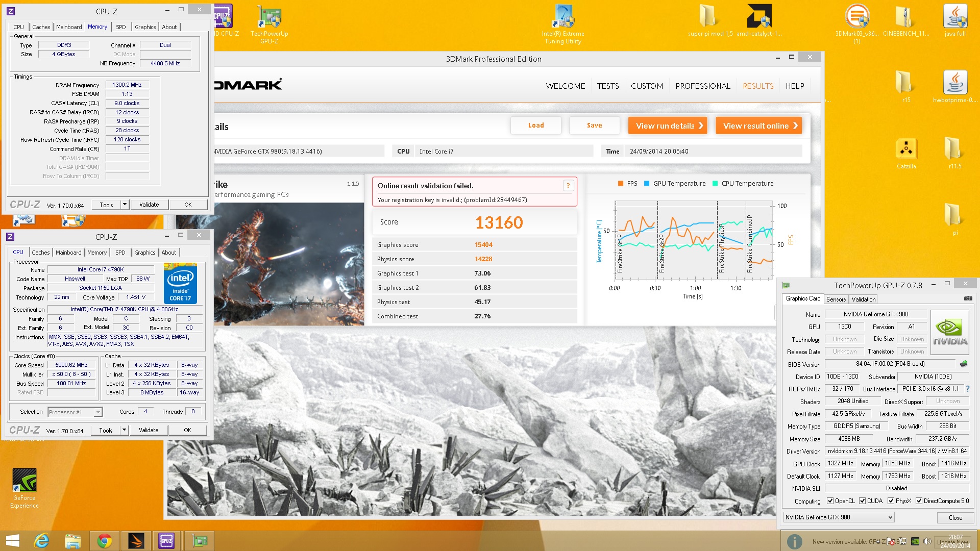Open Tools dropdown arrow in Memory CPU-Z

point(124,205)
